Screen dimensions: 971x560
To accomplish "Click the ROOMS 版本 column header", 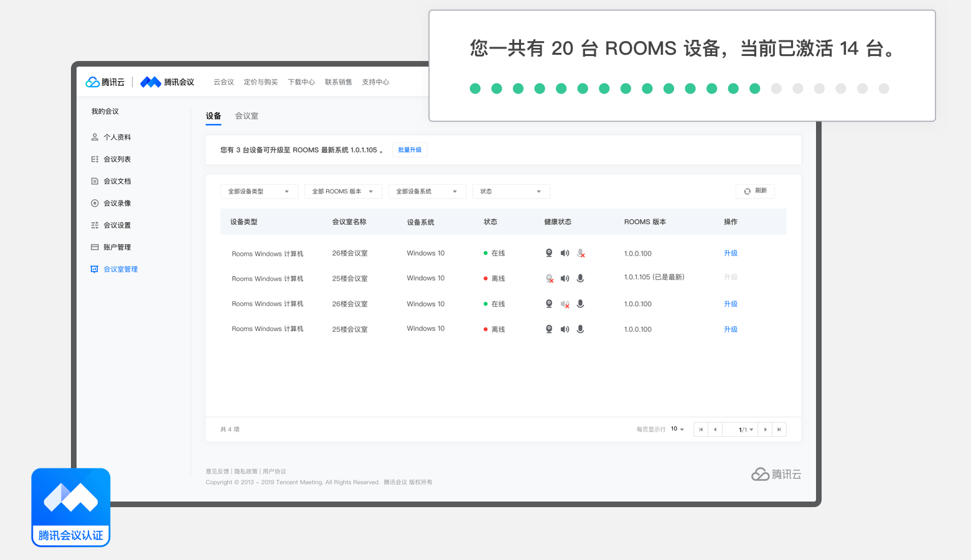I will coord(645,222).
